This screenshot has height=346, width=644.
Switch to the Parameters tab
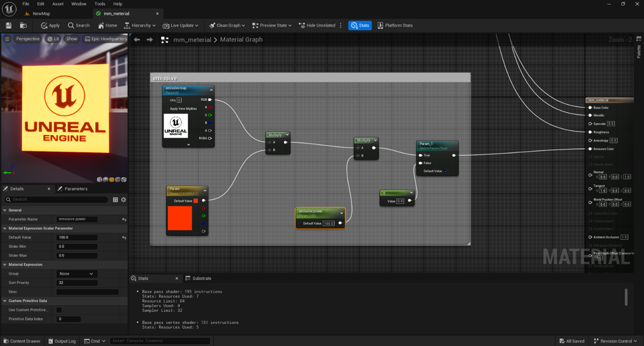[x=76, y=189]
